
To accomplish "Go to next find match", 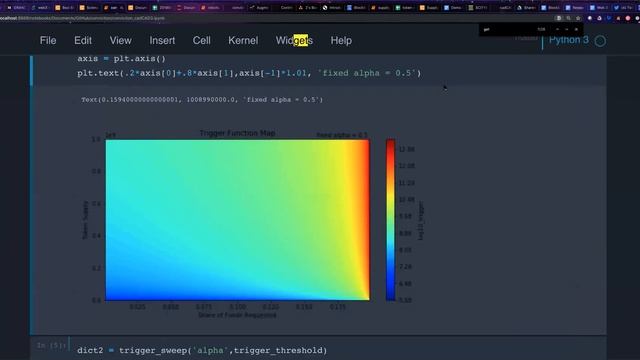I will (567, 29).
